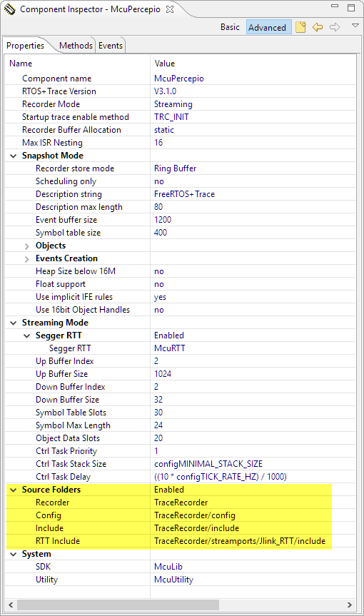364x616 pixels.
Task: Collapse the Segger RTT group
Action: pos(26,336)
